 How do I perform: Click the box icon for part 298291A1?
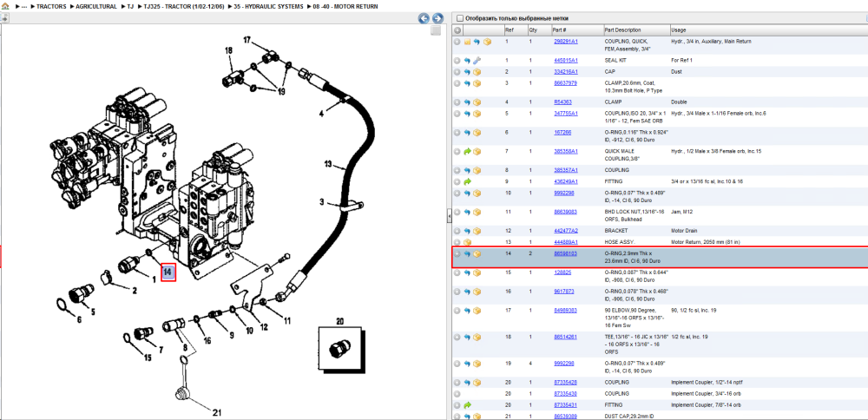[487, 42]
